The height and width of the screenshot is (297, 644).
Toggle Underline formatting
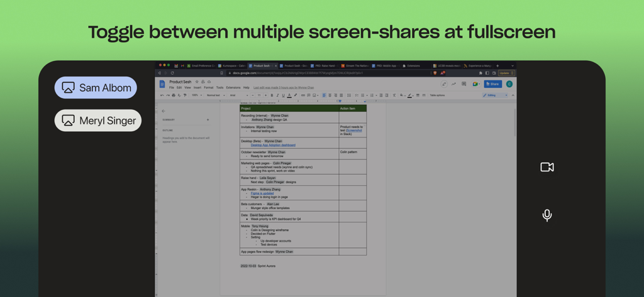pyautogui.click(x=284, y=95)
